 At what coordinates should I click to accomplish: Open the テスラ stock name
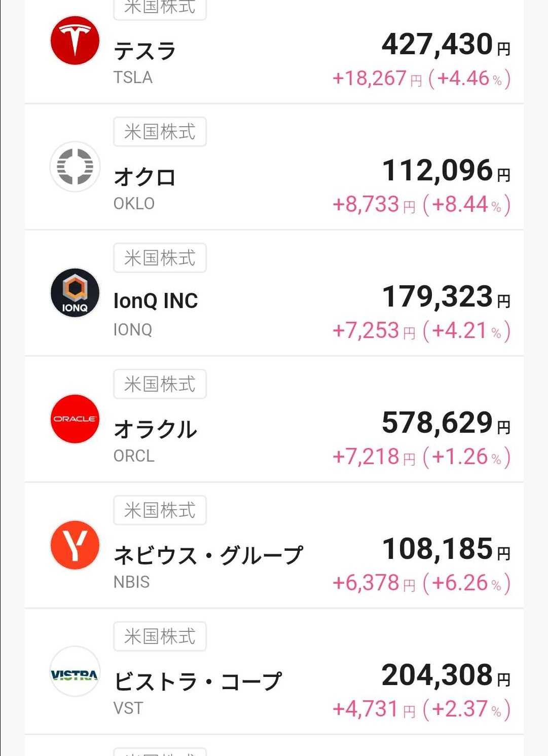[x=144, y=51]
